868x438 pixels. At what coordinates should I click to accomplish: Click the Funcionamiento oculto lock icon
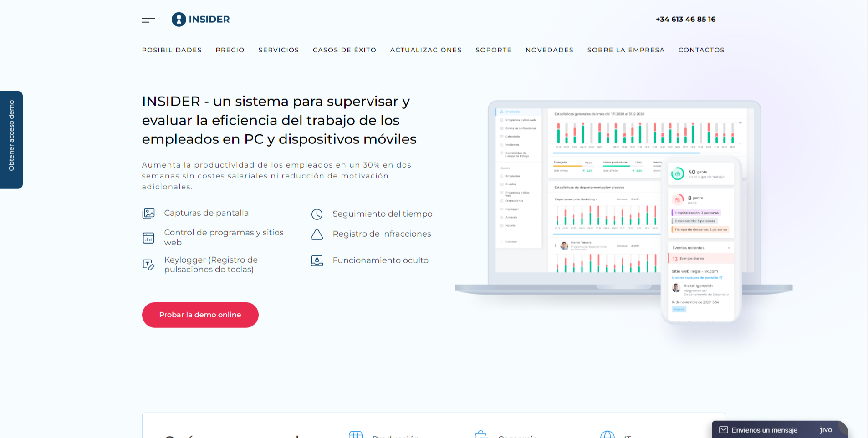pyautogui.click(x=317, y=260)
